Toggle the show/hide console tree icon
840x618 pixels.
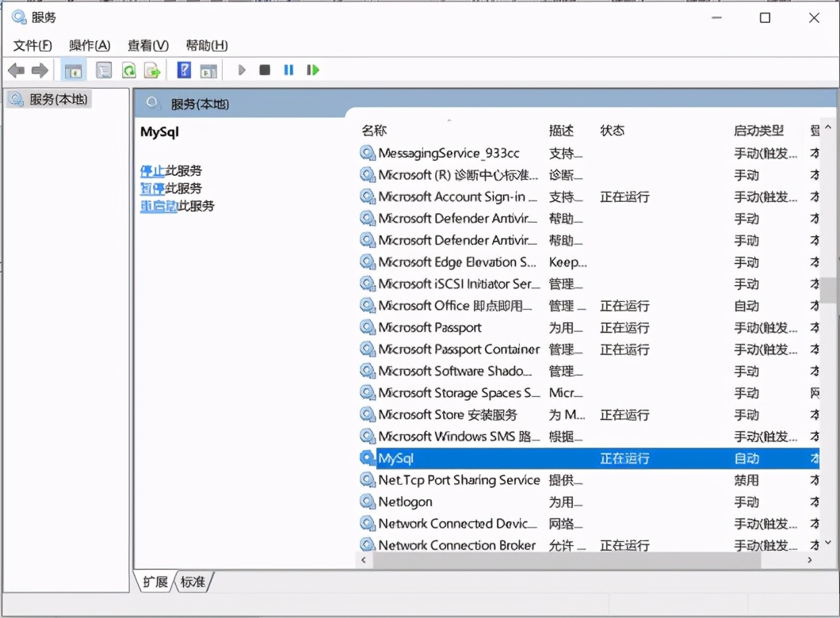[x=74, y=71]
